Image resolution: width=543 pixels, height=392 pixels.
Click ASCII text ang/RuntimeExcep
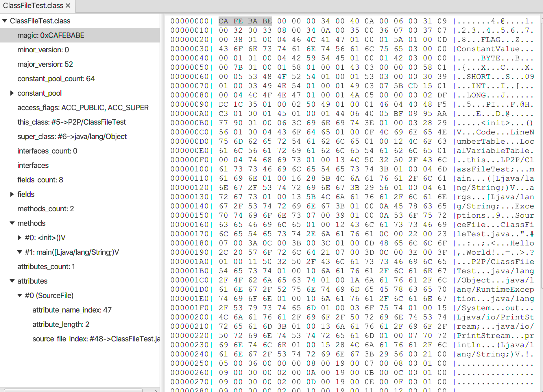495,289
